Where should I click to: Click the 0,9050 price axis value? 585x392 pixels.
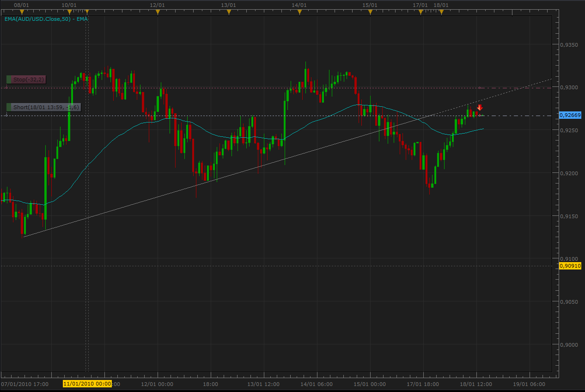tap(569, 302)
